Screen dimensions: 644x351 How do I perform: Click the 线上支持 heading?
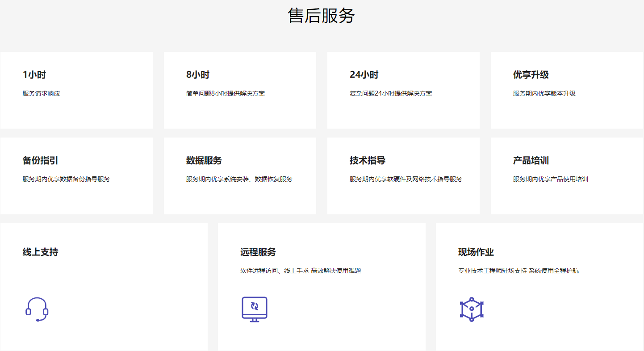[40, 252]
